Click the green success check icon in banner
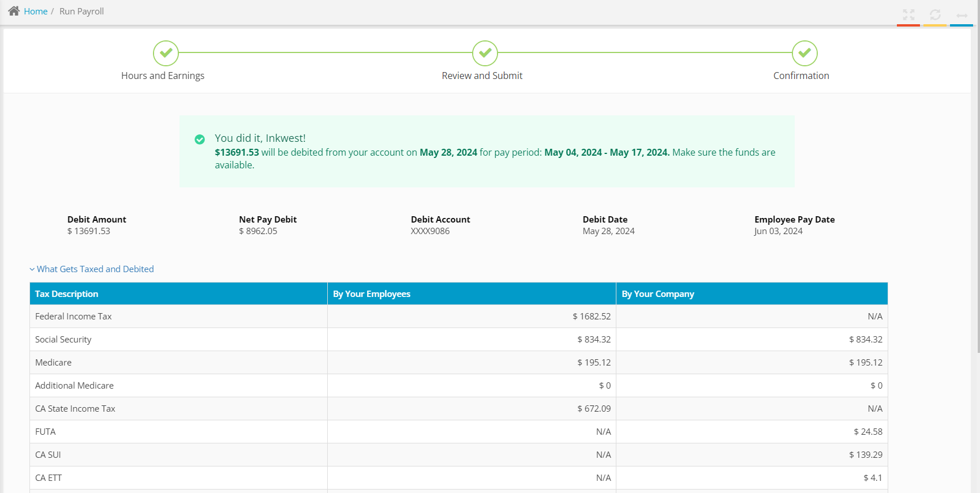 [200, 140]
